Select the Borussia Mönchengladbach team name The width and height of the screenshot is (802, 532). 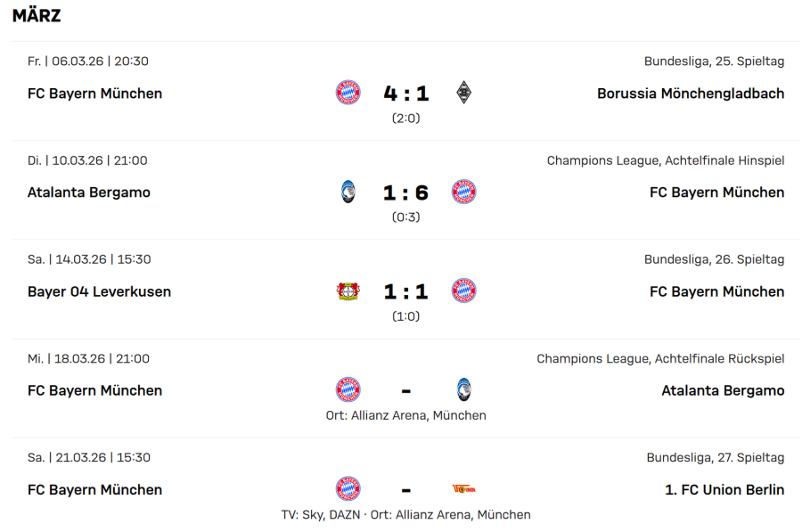691,94
